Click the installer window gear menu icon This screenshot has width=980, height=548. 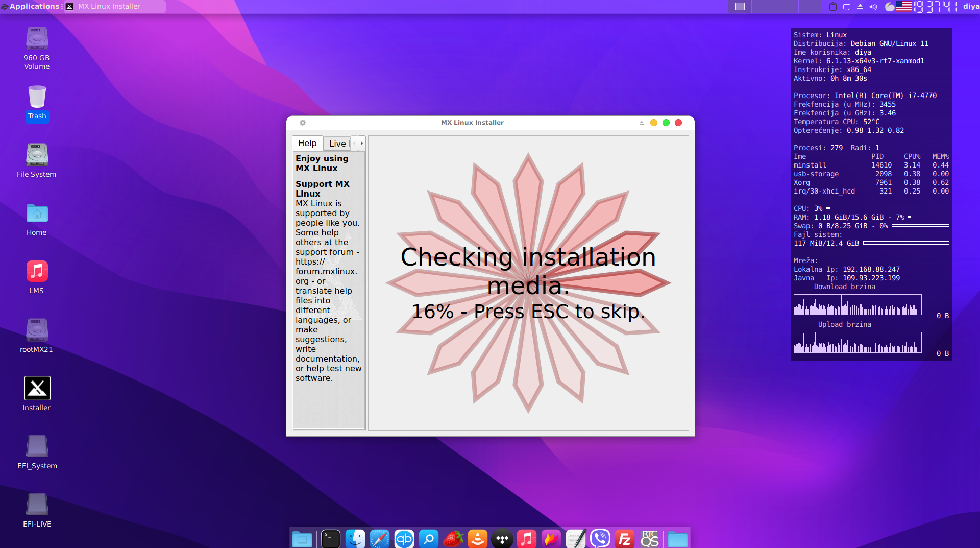coord(303,123)
